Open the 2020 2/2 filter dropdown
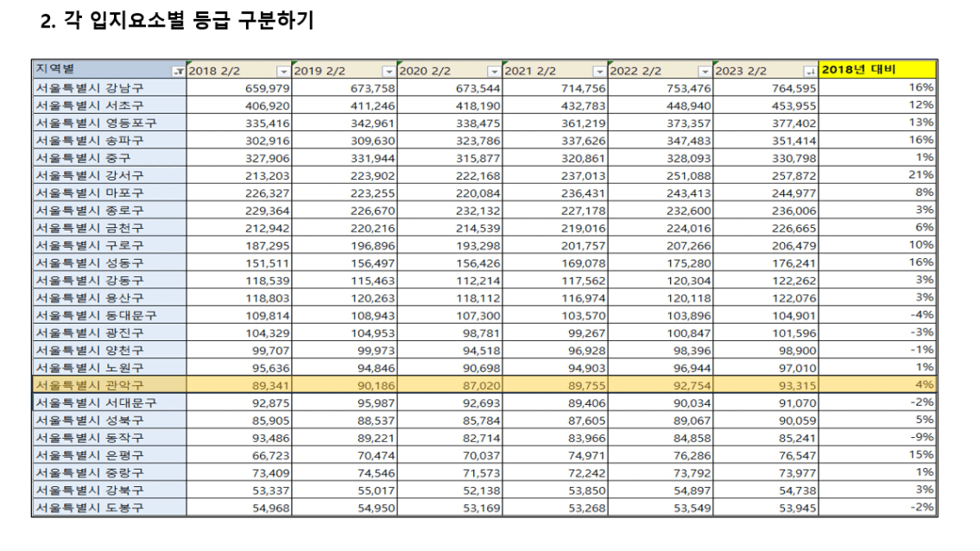980x551 pixels. tap(495, 72)
